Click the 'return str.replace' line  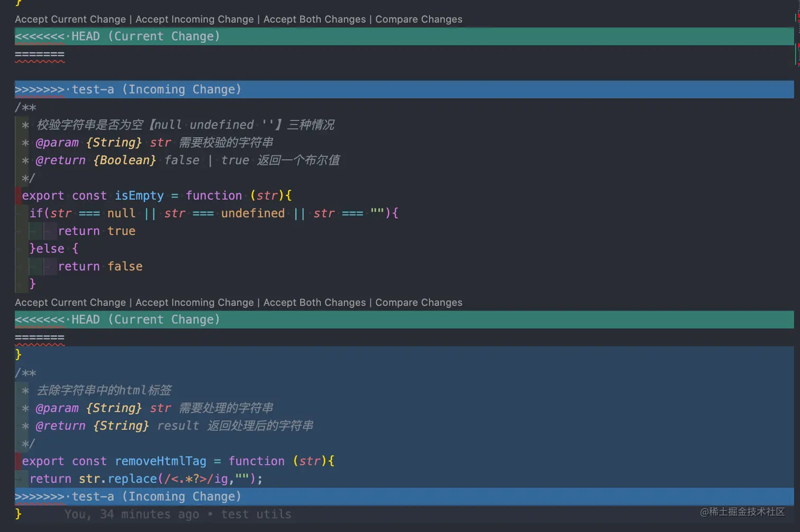146,479
